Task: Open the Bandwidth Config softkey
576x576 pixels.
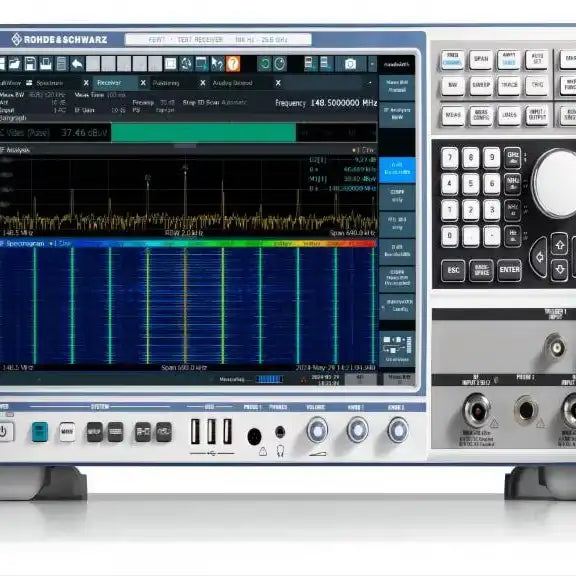Action: [x=397, y=306]
